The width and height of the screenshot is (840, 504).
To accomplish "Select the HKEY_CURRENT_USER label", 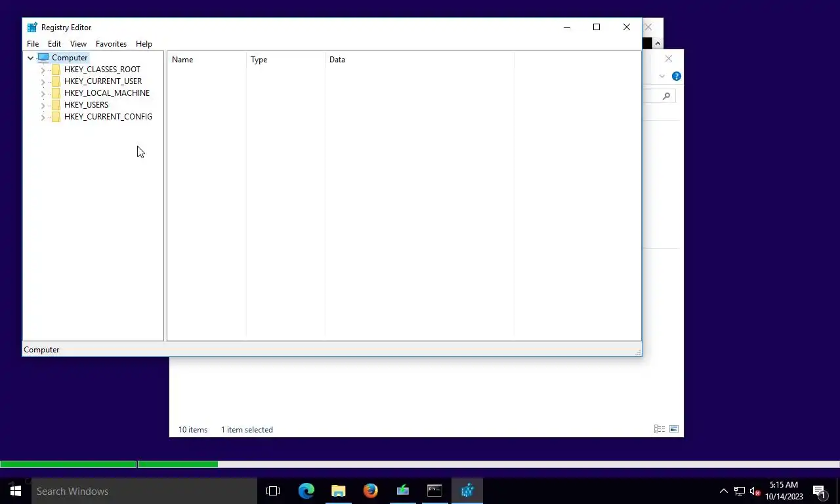I will click(103, 81).
